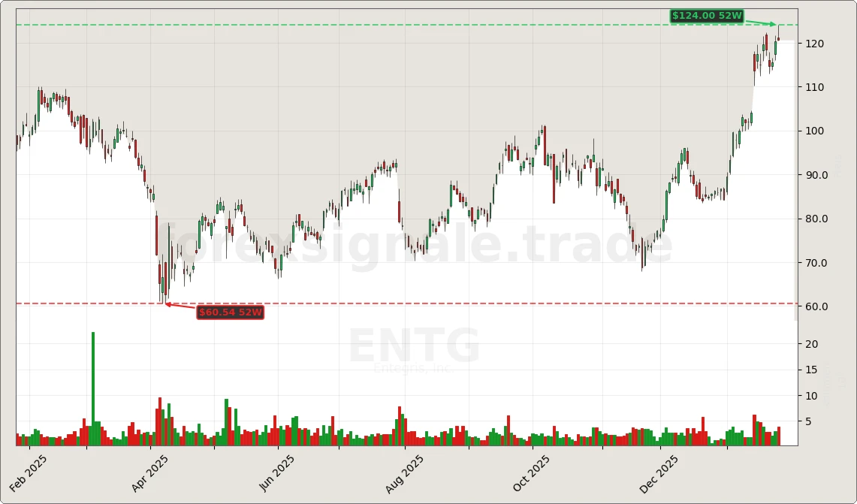Click the ENTG ticker watermark

415,346
